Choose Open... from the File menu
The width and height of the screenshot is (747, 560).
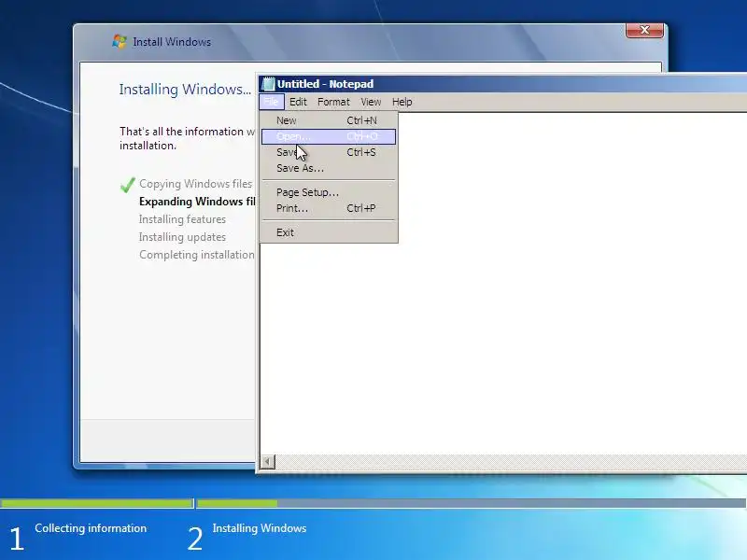click(x=329, y=136)
